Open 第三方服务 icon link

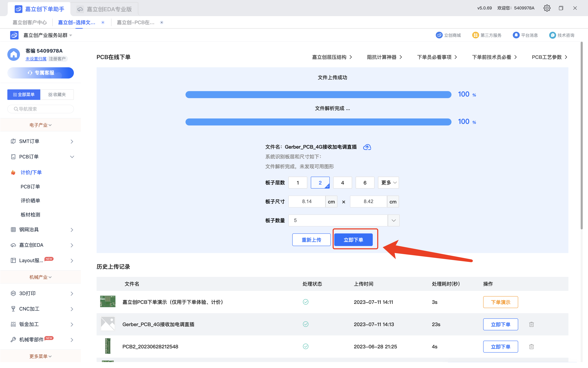coord(475,35)
